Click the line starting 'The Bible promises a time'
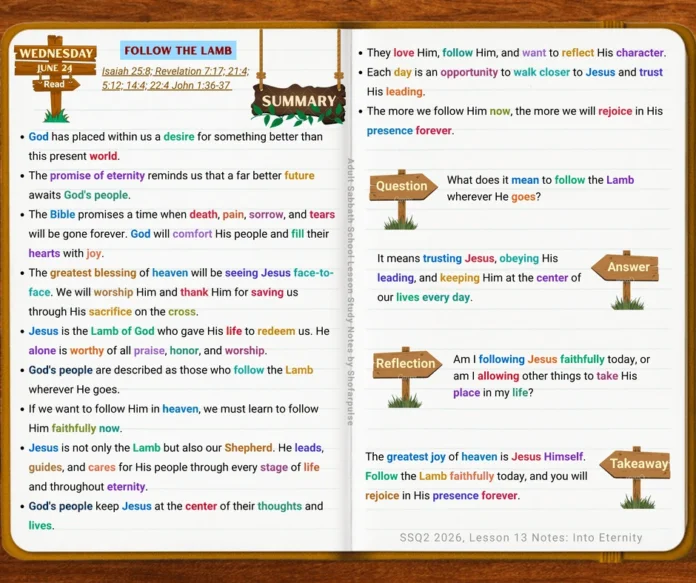 [x=182, y=214]
